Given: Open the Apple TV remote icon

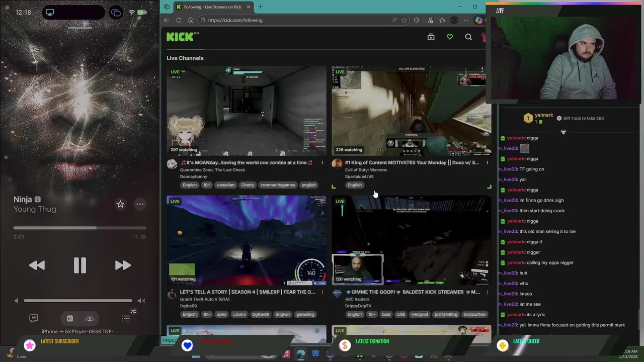Looking at the screenshot, I should [70, 319].
